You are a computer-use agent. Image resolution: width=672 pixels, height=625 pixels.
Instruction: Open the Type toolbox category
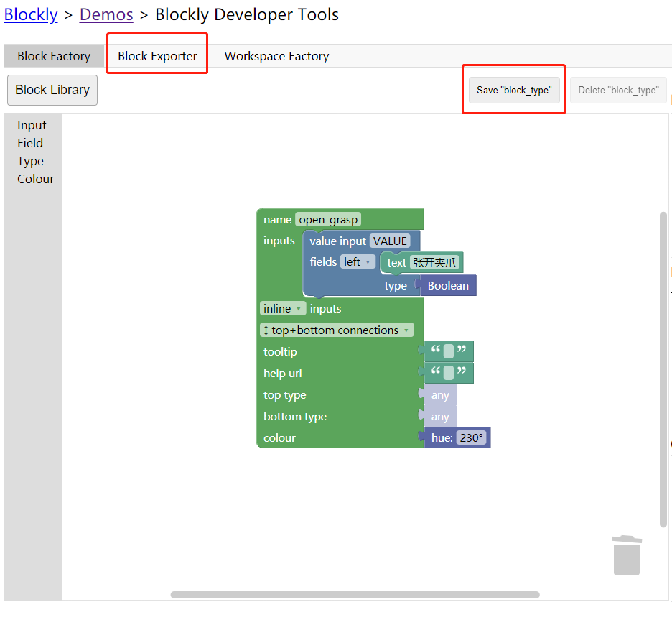tap(30, 161)
